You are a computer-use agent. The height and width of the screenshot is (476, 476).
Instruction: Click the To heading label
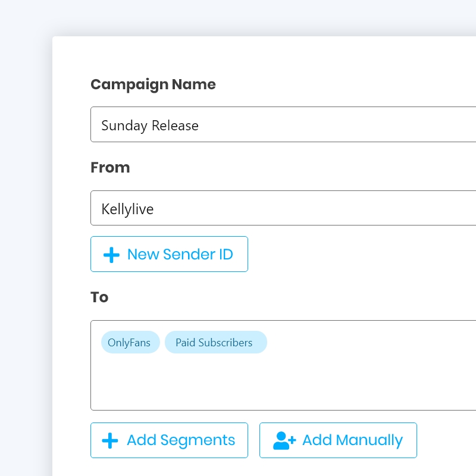99,297
